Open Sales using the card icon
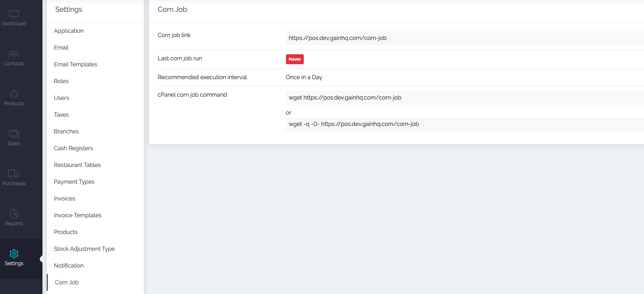The image size is (644, 294). [14, 134]
